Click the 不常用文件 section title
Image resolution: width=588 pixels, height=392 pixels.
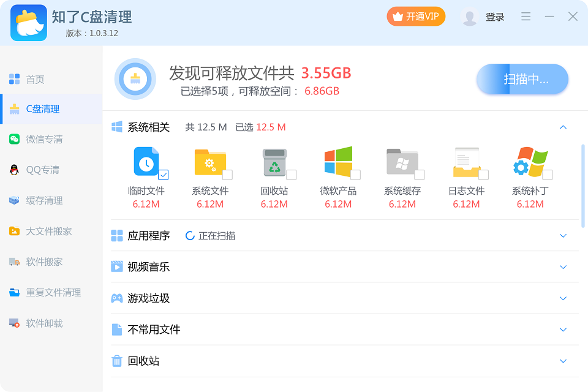pos(154,330)
